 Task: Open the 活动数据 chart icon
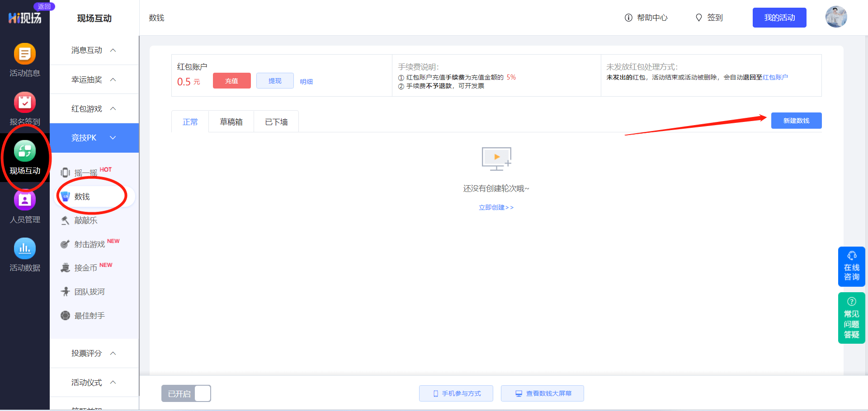click(25, 249)
